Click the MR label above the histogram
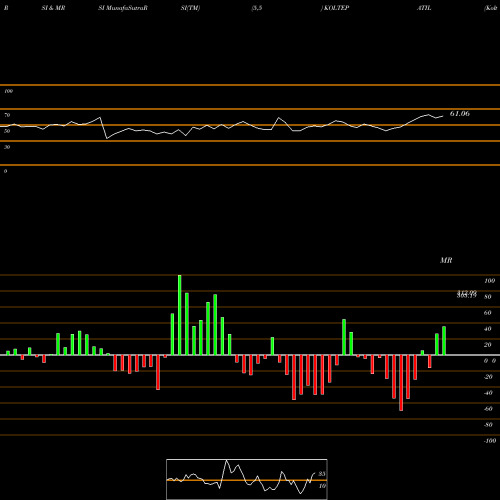The image size is (500, 500). click(x=446, y=260)
